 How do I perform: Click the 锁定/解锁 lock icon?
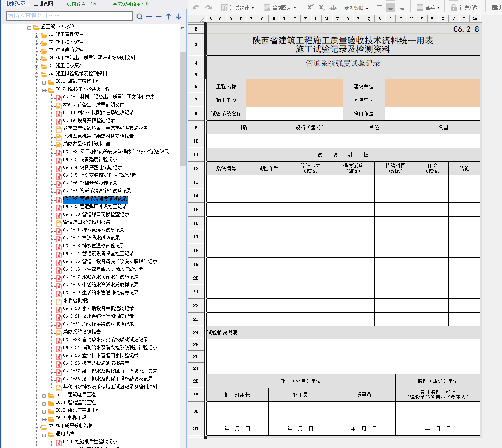click(x=453, y=7)
